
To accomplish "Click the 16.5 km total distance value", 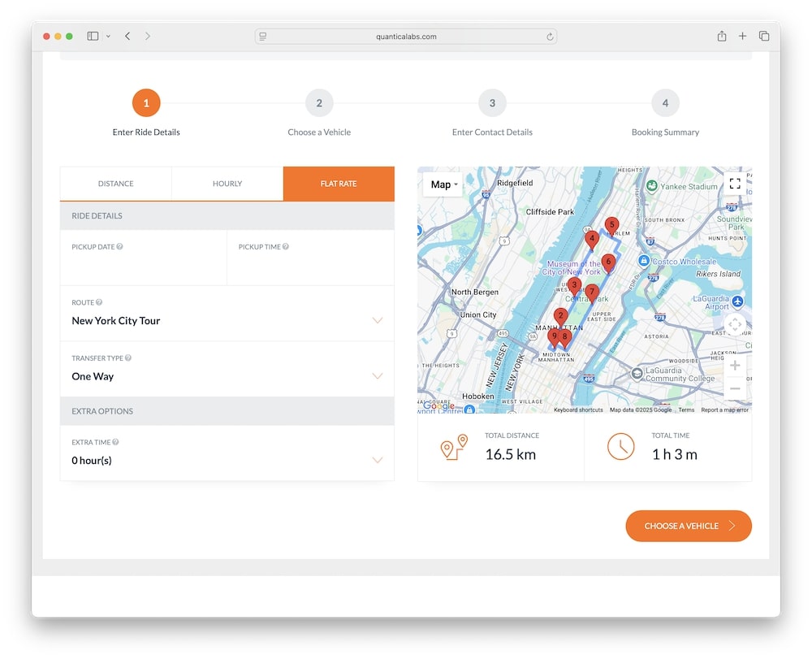I will click(510, 454).
